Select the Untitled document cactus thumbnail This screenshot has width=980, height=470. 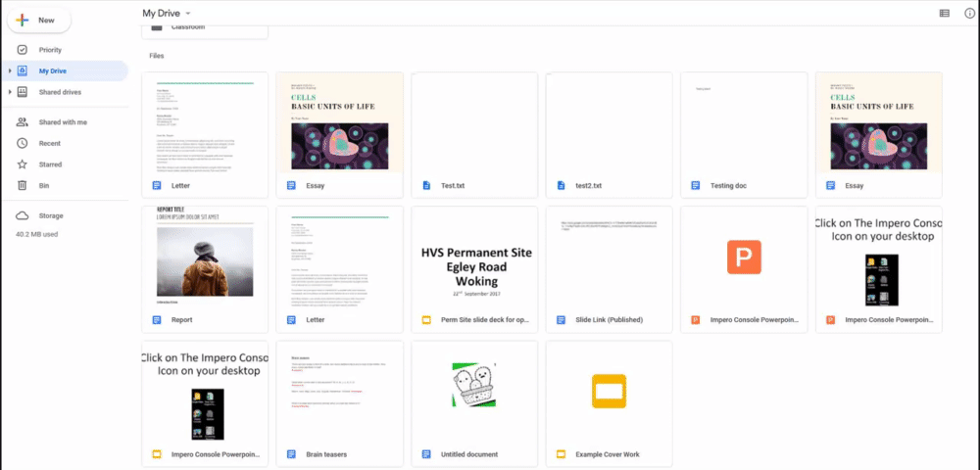(474, 391)
